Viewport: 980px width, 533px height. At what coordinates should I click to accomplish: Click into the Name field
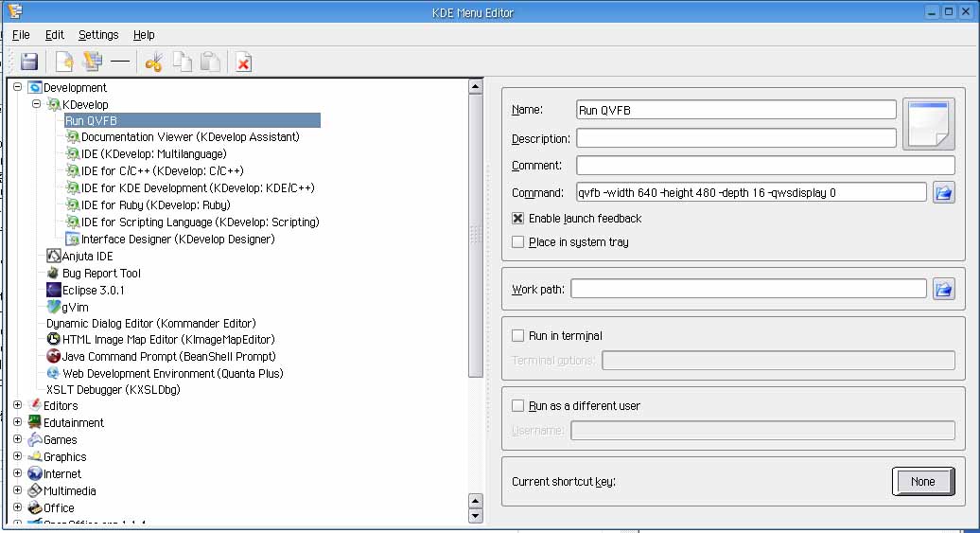coord(736,110)
